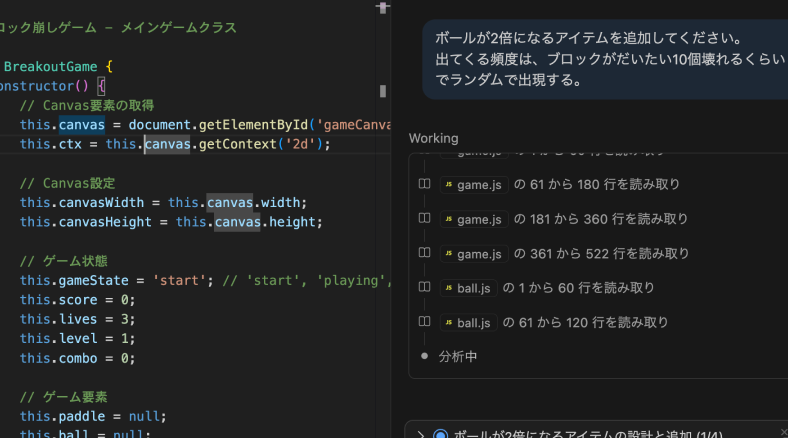
Task: Click the // ゲーム状態 comment
Action: click(63, 261)
